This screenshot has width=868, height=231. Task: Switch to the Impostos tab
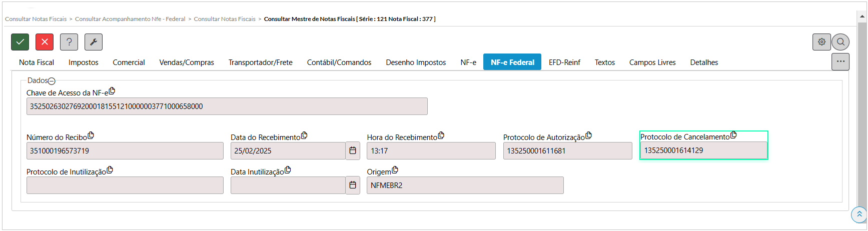coord(84,62)
